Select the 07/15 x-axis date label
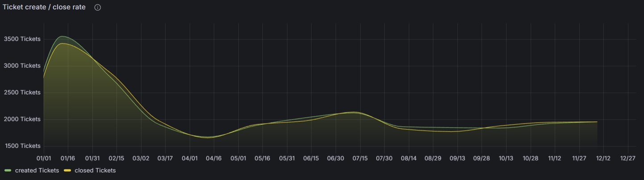The height and width of the screenshot is (180, 644). pos(360,158)
